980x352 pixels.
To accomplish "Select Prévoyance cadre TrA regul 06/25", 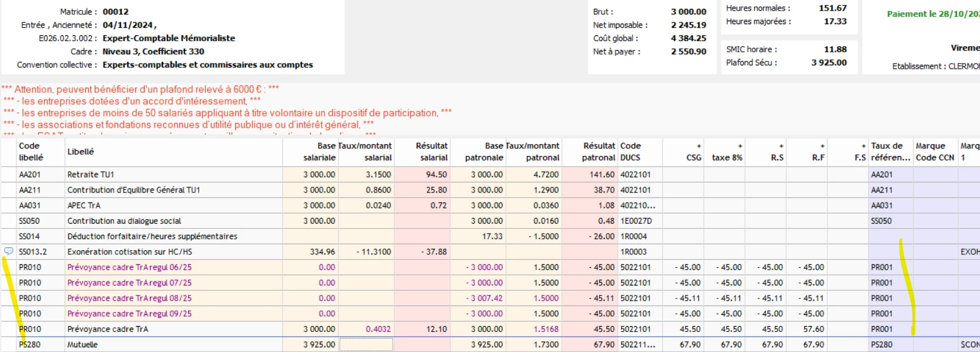I will 129,267.
